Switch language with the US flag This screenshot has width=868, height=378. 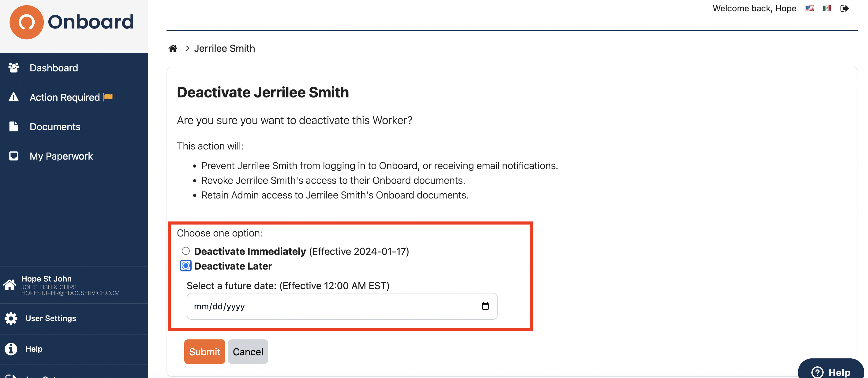[809, 9]
